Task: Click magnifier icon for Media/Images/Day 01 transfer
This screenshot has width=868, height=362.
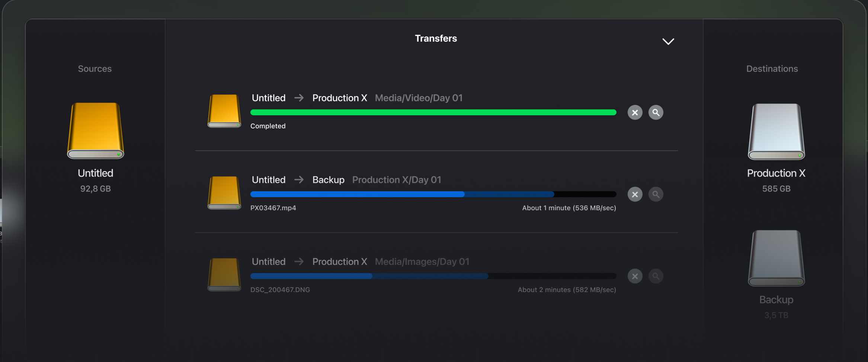Action: (x=656, y=276)
